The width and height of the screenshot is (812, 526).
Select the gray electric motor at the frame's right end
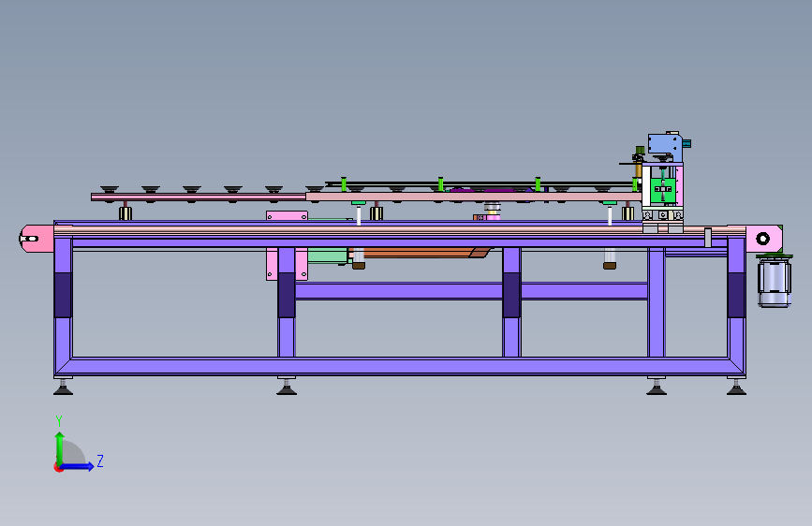pyautogui.click(x=774, y=284)
